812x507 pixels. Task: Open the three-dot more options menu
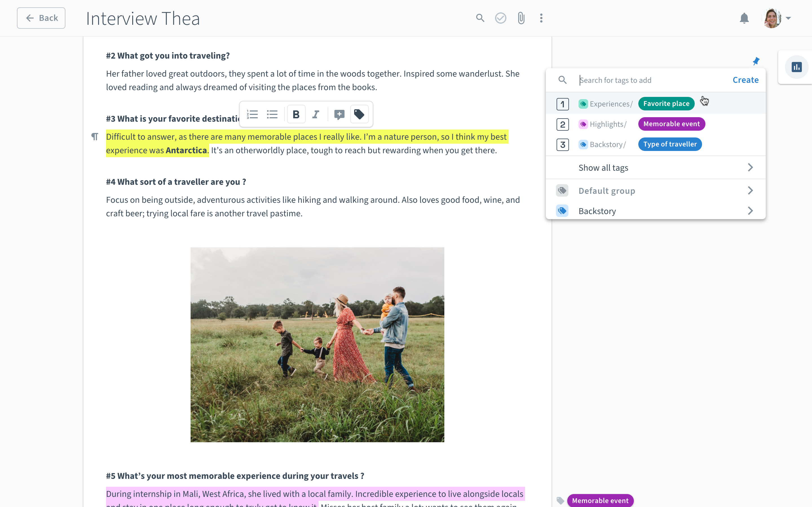(x=541, y=18)
